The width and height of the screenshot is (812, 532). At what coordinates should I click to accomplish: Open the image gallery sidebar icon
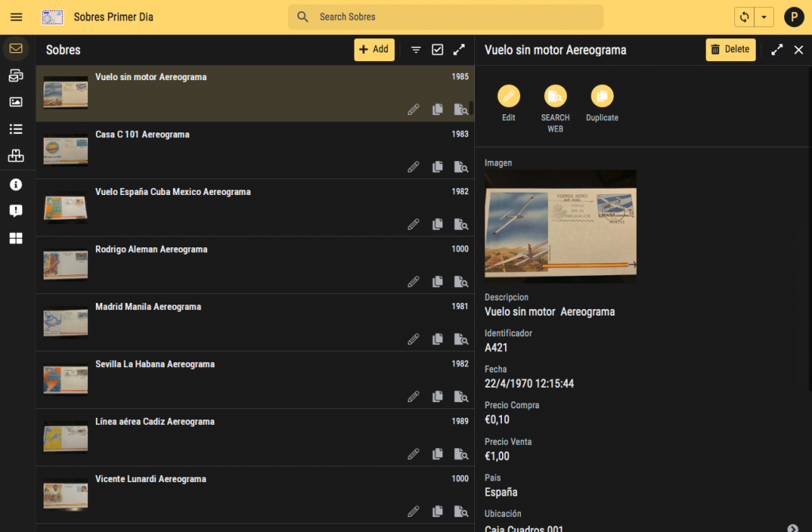(16, 102)
